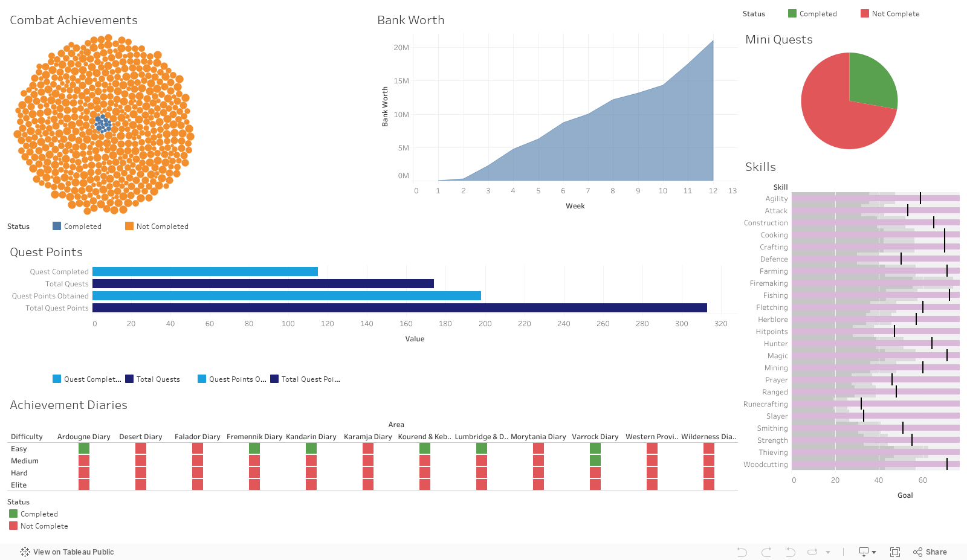The width and height of the screenshot is (967, 560).
Task: Select orange Not Completed combat legend swatch
Action: (129, 226)
